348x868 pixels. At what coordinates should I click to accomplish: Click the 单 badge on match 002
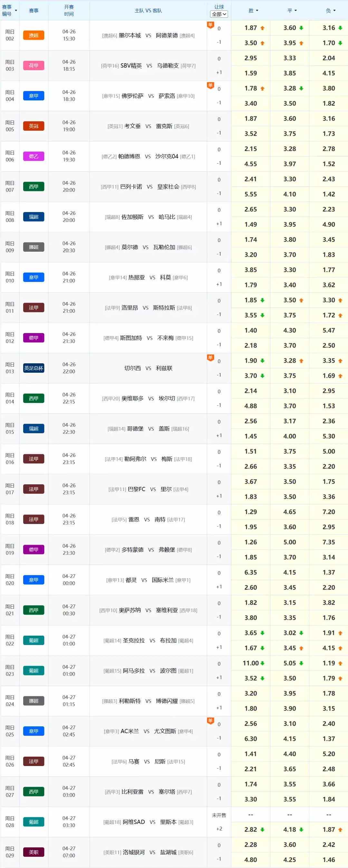click(210, 25)
